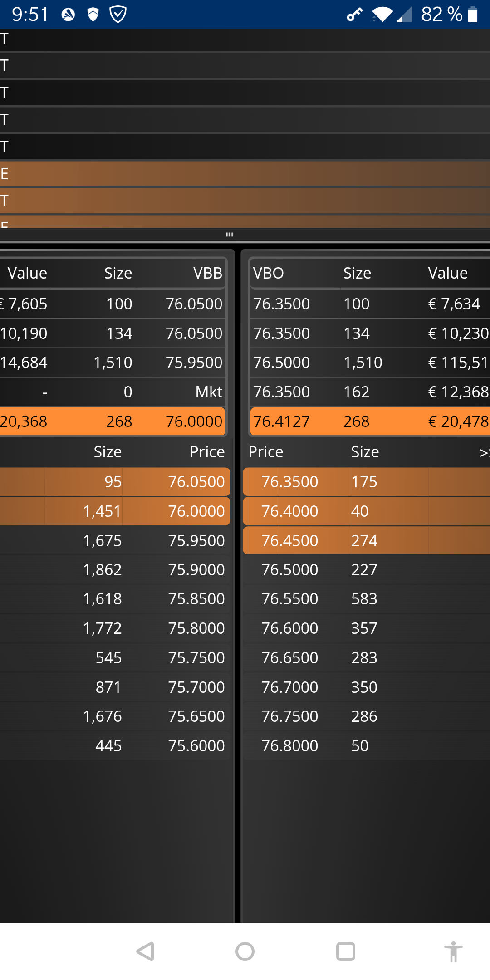
Task: Select Size header in the VBO table
Action: coord(357,273)
